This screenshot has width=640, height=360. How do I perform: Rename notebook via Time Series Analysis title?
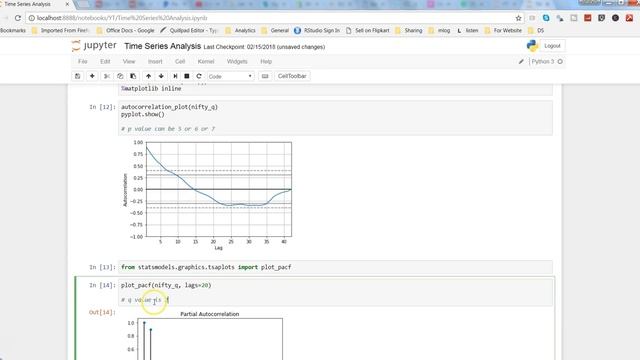pyautogui.click(x=162, y=46)
